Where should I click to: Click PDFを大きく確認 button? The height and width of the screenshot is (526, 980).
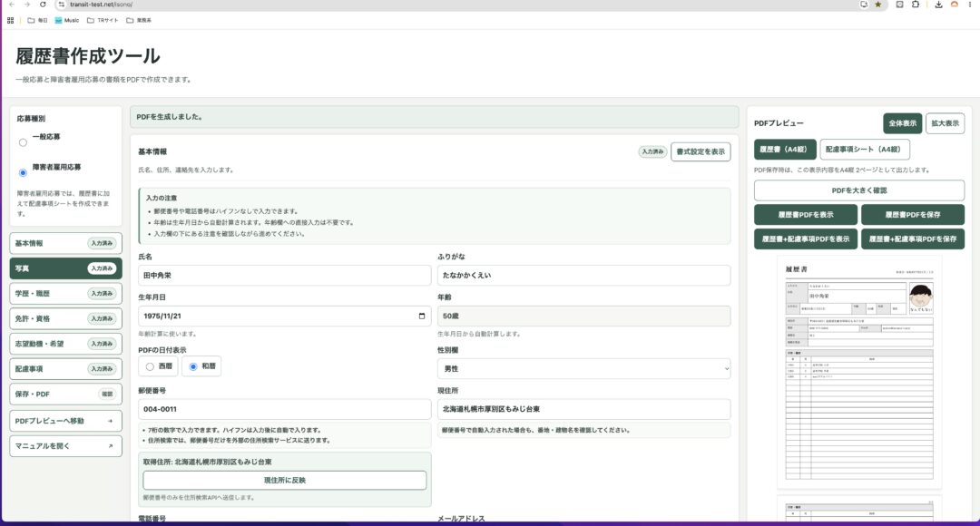(x=858, y=190)
